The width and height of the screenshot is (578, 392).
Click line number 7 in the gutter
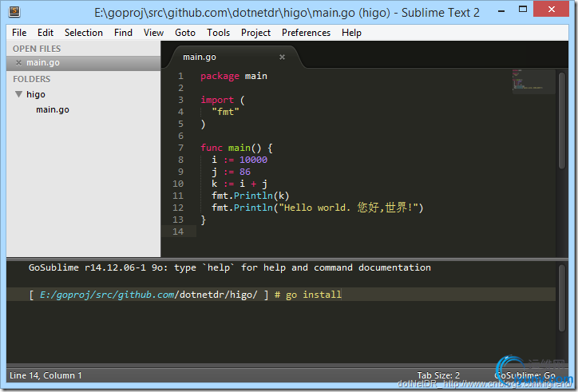[x=180, y=148]
